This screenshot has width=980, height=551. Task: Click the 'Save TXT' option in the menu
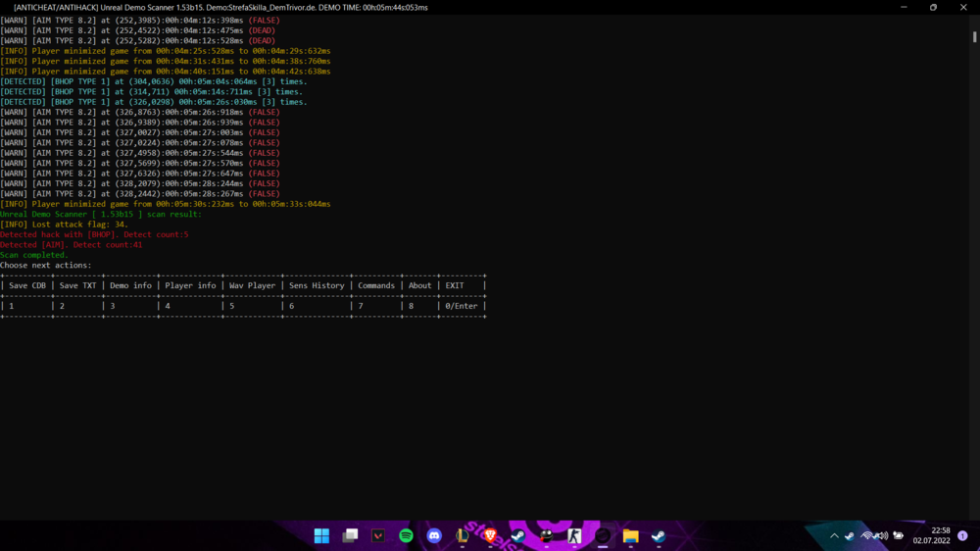78,286
